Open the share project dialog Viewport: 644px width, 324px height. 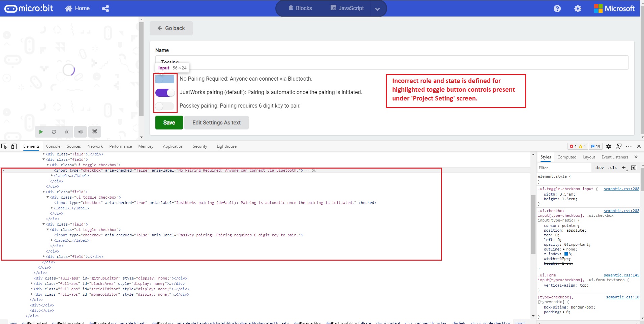(x=105, y=8)
